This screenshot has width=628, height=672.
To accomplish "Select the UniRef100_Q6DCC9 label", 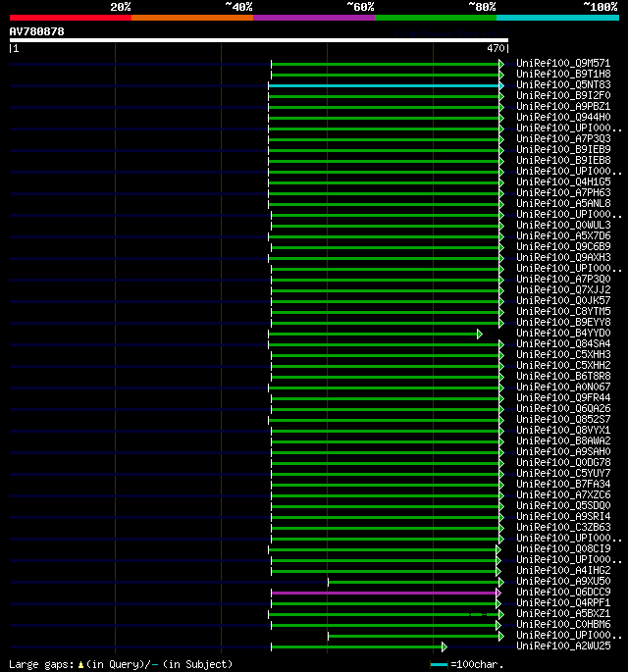I will pos(563,593).
